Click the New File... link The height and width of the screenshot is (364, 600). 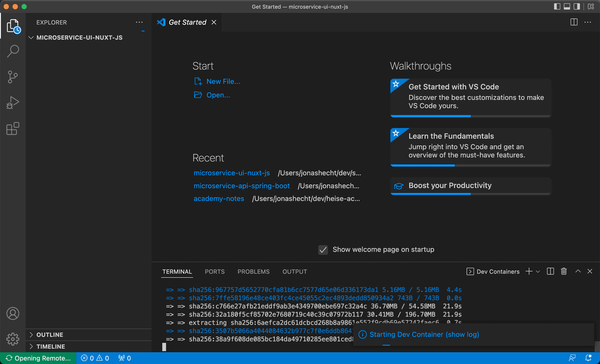click(x=223, y=81)
